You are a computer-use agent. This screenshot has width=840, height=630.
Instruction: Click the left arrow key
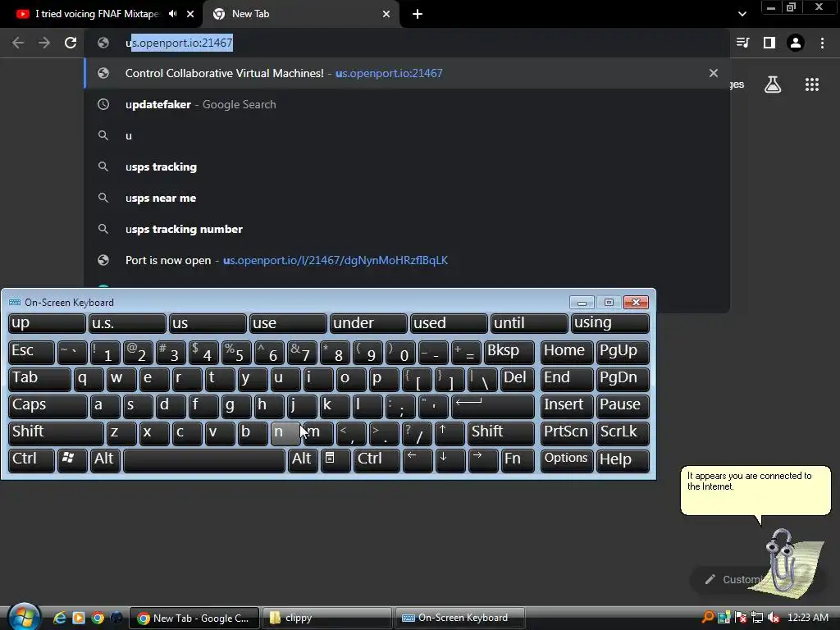[418, 460]
